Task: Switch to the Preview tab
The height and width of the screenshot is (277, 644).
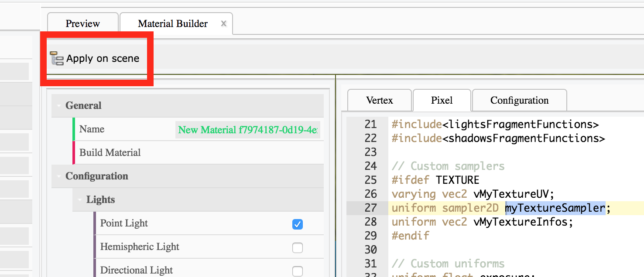Action: (82, 24)
